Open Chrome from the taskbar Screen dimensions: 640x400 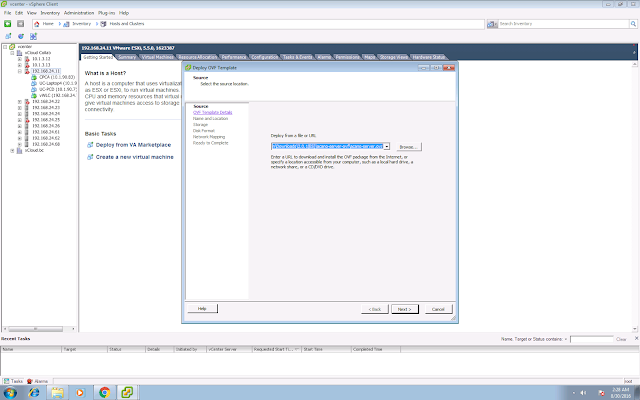104,393
